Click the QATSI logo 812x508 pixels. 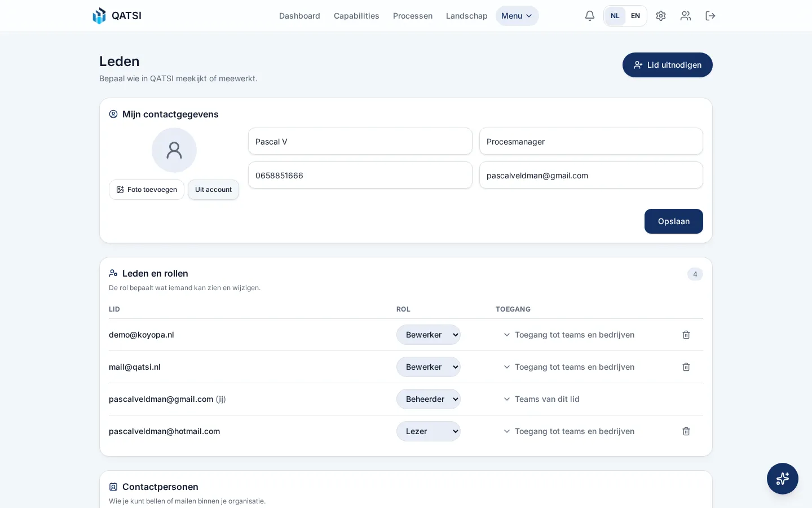tap(117, 16)
